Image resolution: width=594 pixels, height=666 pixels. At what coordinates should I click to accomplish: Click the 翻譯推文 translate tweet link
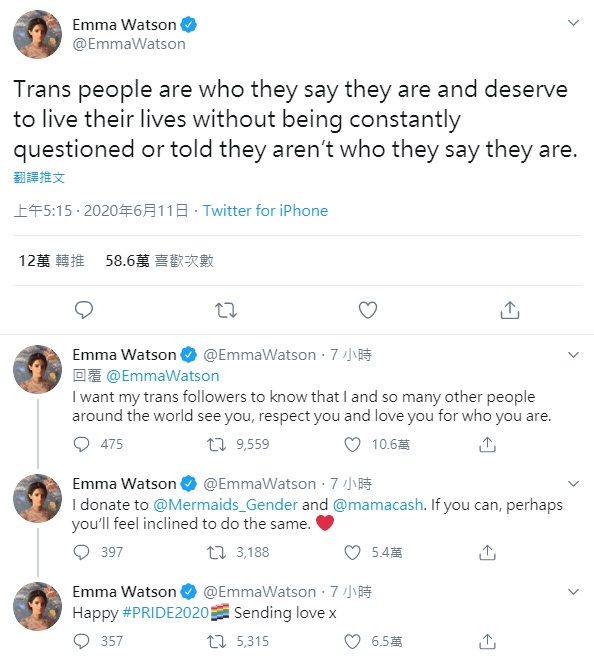pos(39,178)
